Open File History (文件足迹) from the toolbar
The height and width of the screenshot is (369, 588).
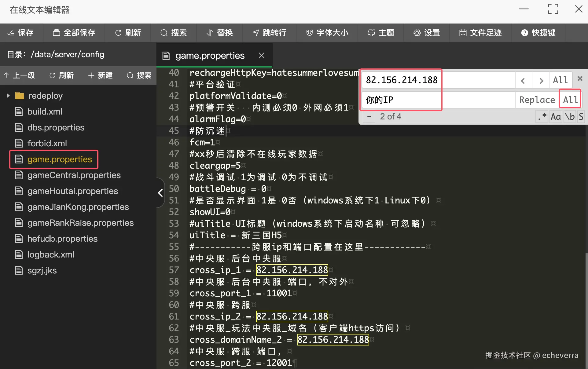(x=480, y=33)
